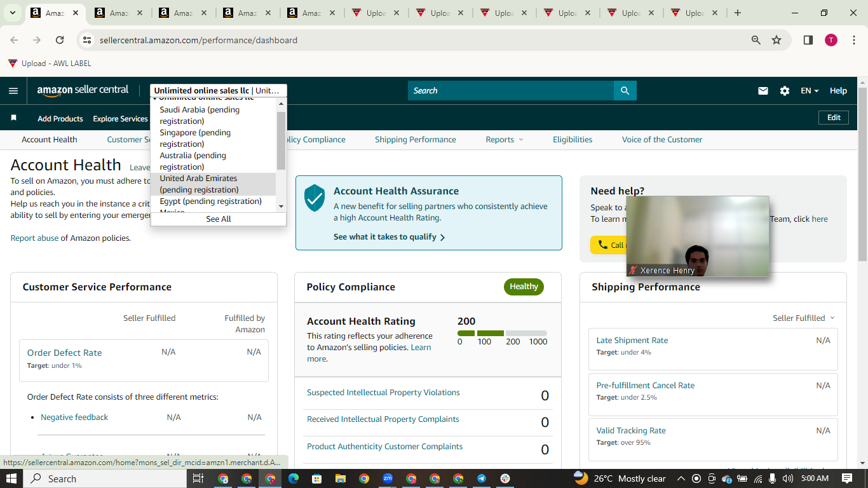The image size is (868, 488).
Task: Open Microsoft Store from the taskbar
Action: pyautogui.click(x=317, y=478)
